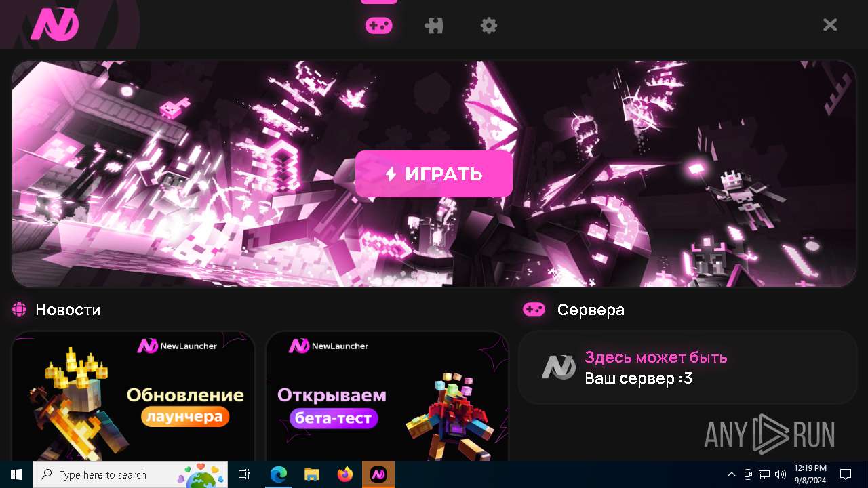Screen dimensions: 868x488
Task: Open the Открываем бета-тест news card
Action: pos(387,396)
